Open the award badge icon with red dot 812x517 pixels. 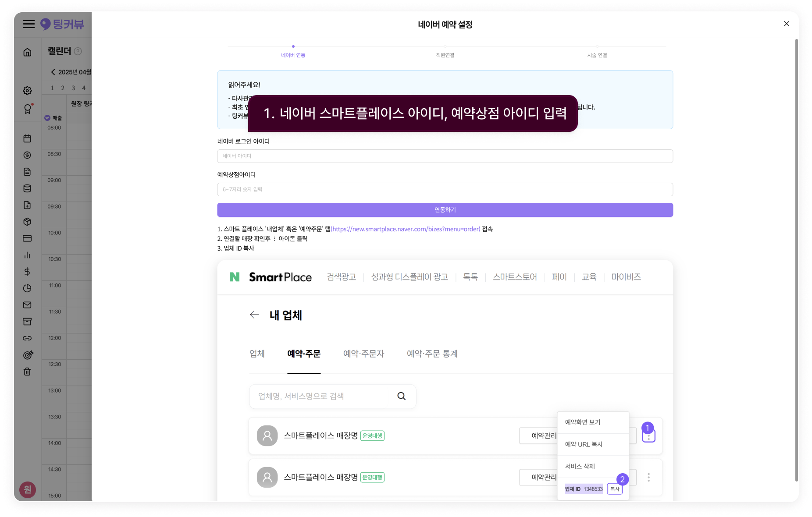coord(28,109)
